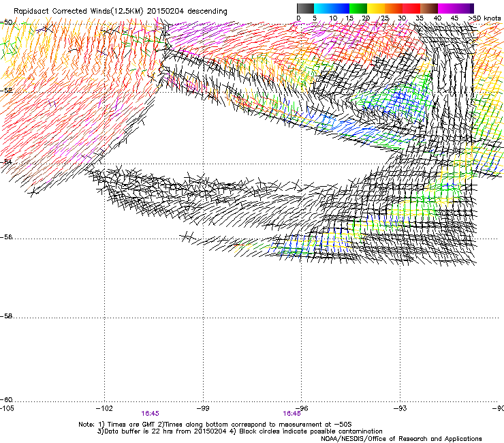Click the '0' legend scale number

298,18
